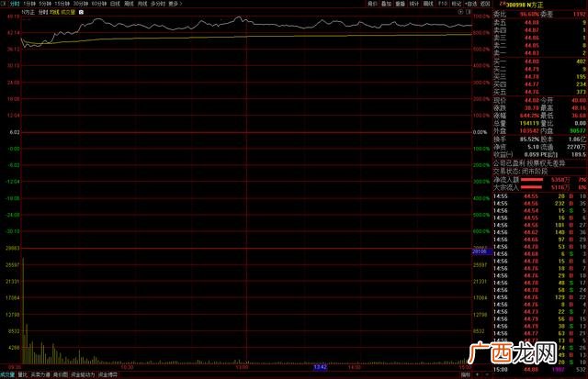Click the blue 28108 volume marker
The height and width of the screenshot is (379, 588).
pos(481,251)
